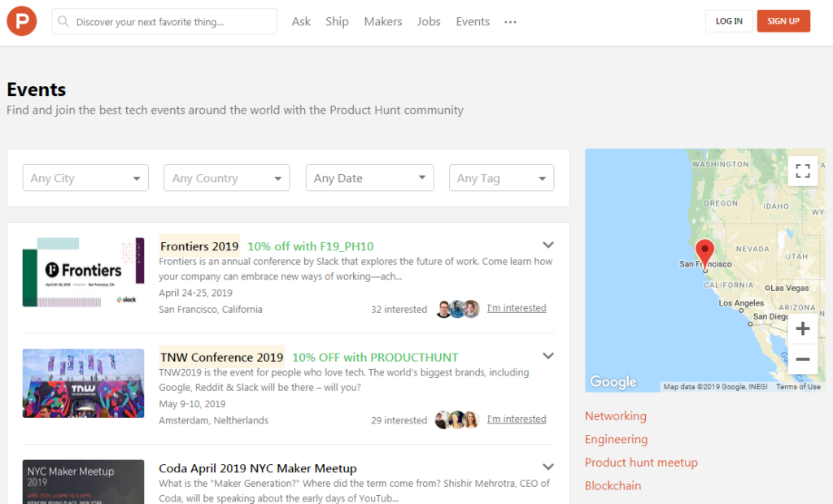Open the Jobs page
This screenshot has height=504, width=833.
pyautogui.click(x=429, y=22)
